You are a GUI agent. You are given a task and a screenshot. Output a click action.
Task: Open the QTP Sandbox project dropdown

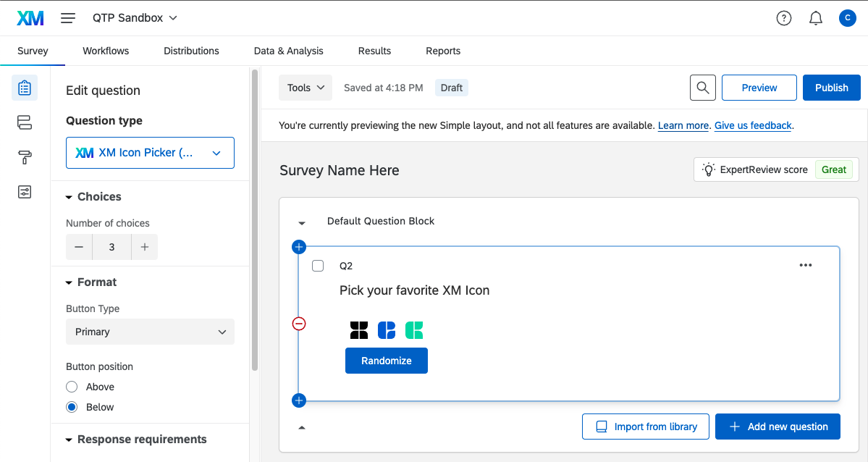(135, 18)
